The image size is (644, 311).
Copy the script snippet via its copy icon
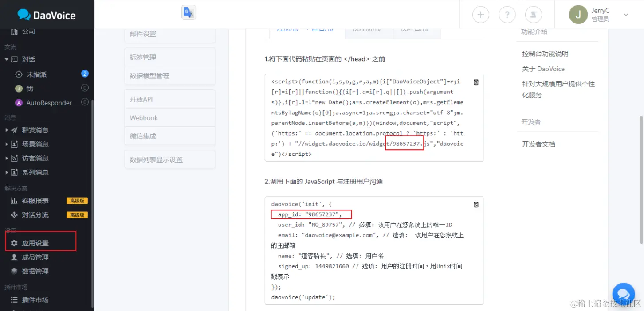[476, 82]
